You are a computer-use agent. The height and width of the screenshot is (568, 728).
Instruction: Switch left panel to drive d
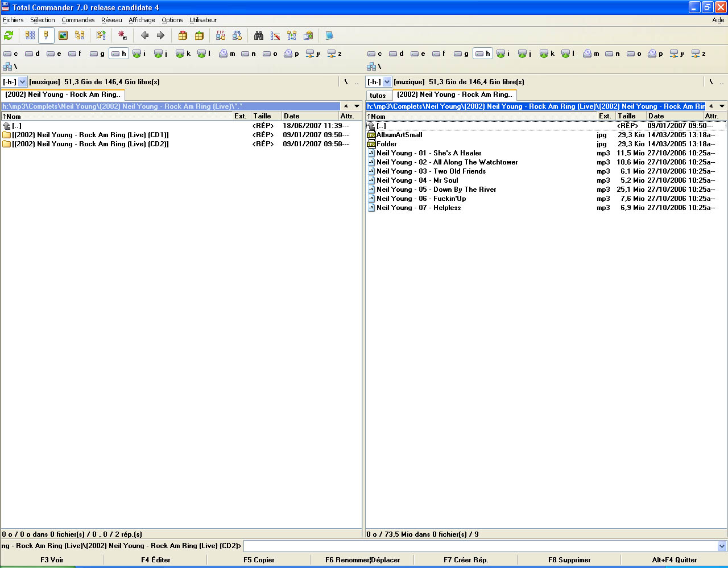click(33, 53)
